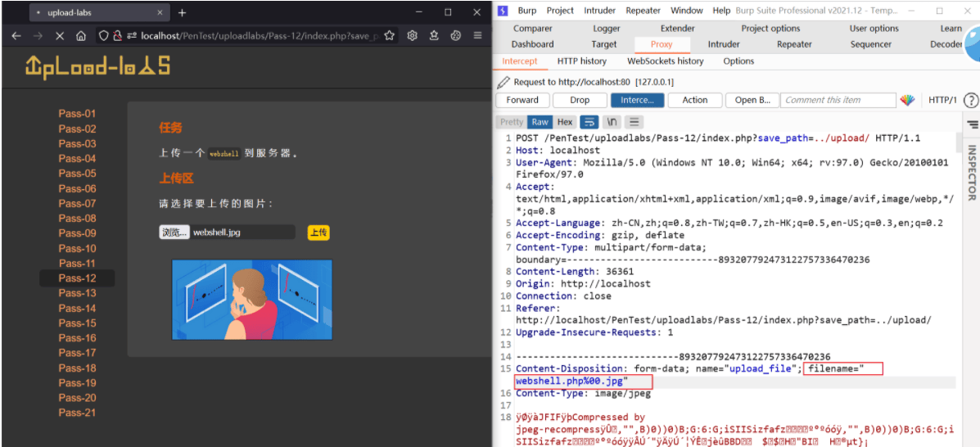Open the Firefox hamburger application menu
This screenshot has height=447, width=980.
click(477, 36)
